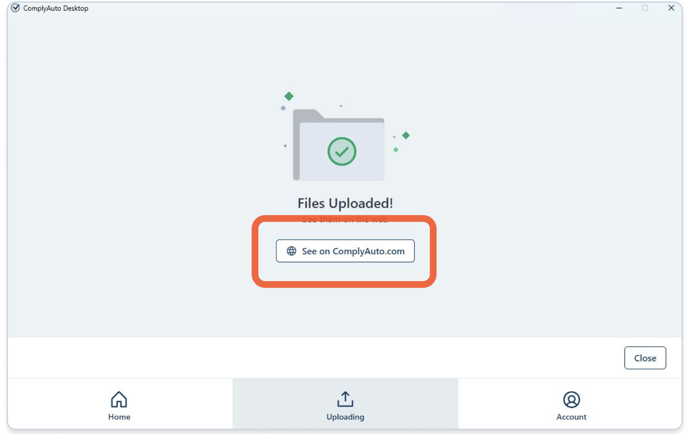
Task: Click the green checkmark circle on the folder
Action: 342,152
